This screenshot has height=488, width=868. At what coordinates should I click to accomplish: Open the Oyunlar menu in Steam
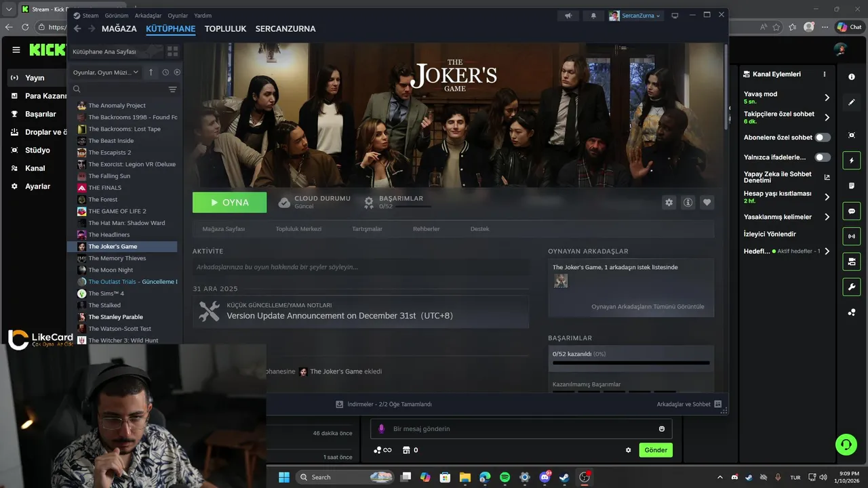click(x=178, y=16)
